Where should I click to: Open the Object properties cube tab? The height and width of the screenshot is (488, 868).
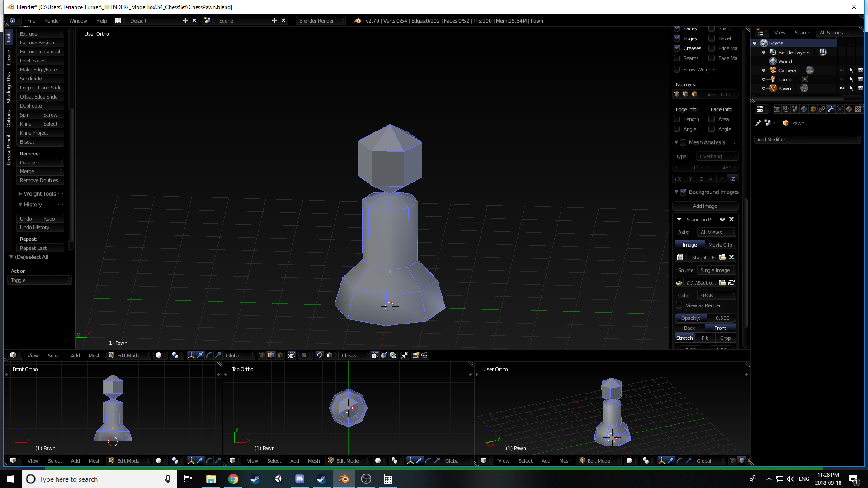coord(813,109)
